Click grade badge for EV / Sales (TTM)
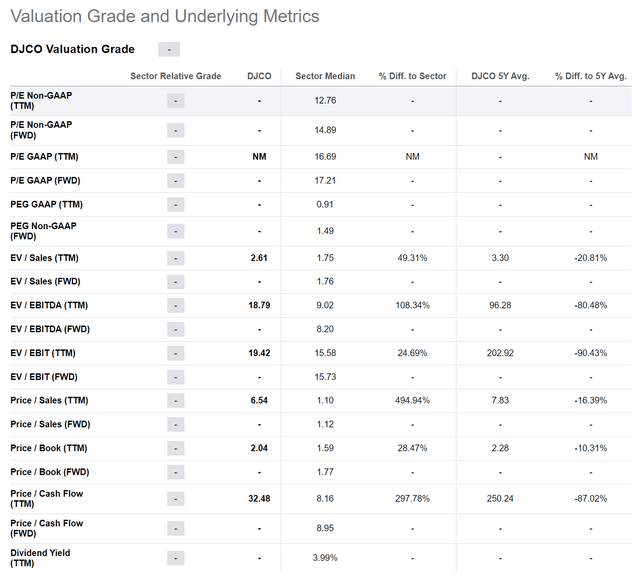Image resolution: width=640 pixels, height=583 pixels. pyautogui.click(x=176, y=258)
